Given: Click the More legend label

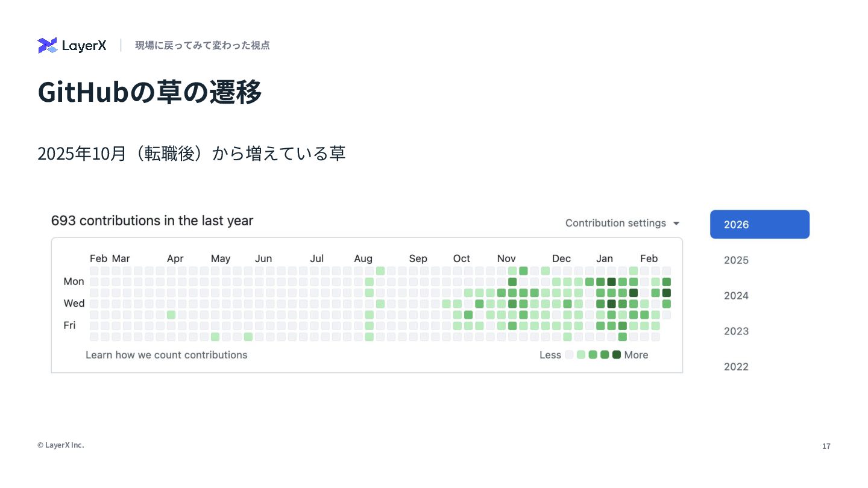Looking at the screenshot, I should [x=637, y=355].
